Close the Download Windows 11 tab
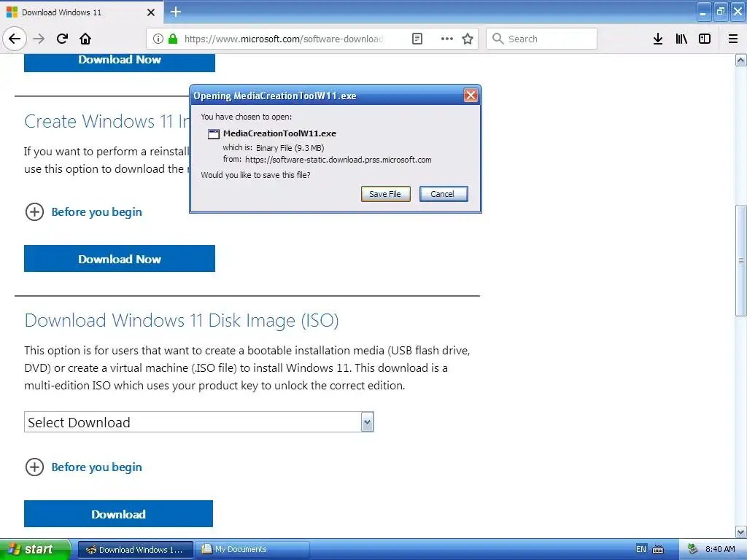Image resolution: width=747 pixels, height=560 pixels. click(x=151, y=12)
